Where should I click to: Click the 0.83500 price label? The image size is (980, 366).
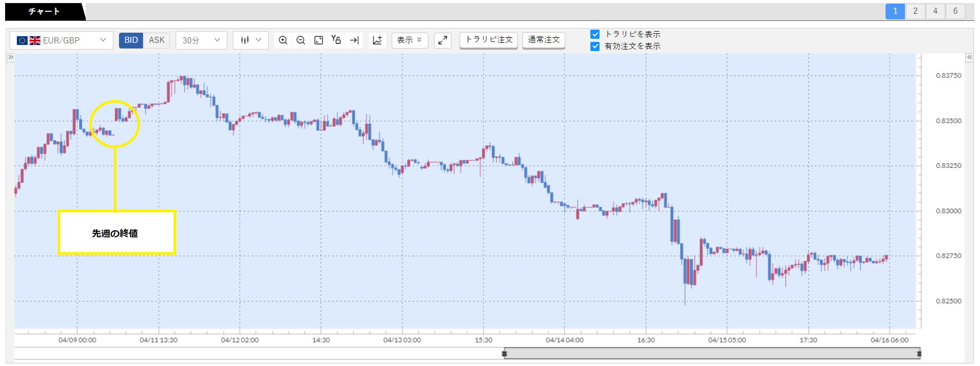[x=948, y=121]
